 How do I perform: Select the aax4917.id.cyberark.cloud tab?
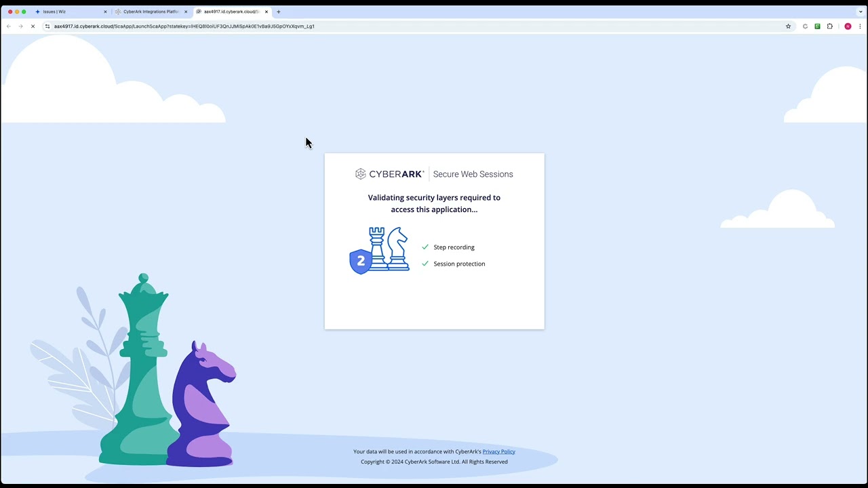click(x=231, y=12)
